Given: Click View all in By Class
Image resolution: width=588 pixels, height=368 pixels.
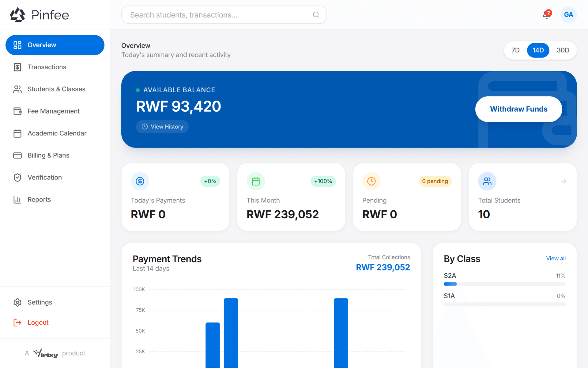Looking at the screenshot, I should coord(556,259).
